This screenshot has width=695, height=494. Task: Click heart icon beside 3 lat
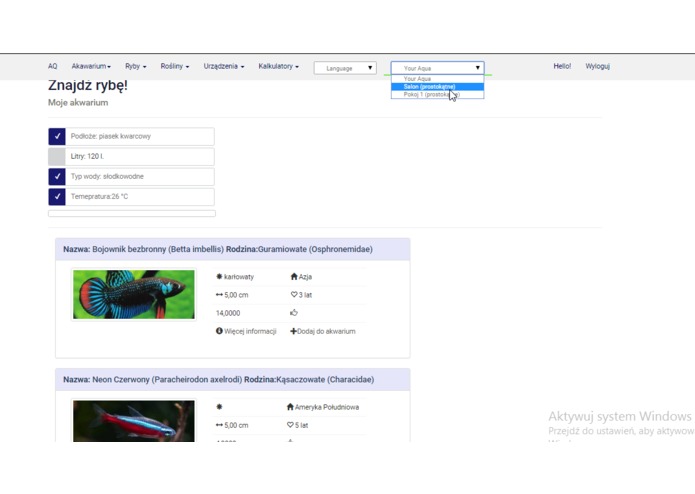(294, 295)
